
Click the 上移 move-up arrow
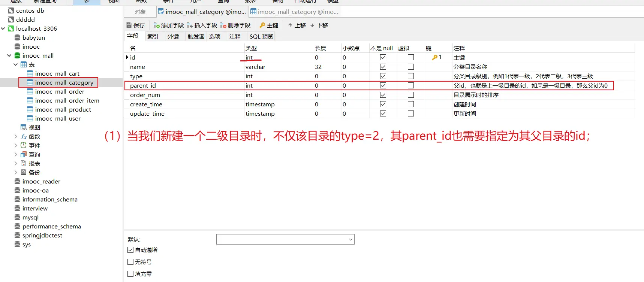[x=290, y=25]
